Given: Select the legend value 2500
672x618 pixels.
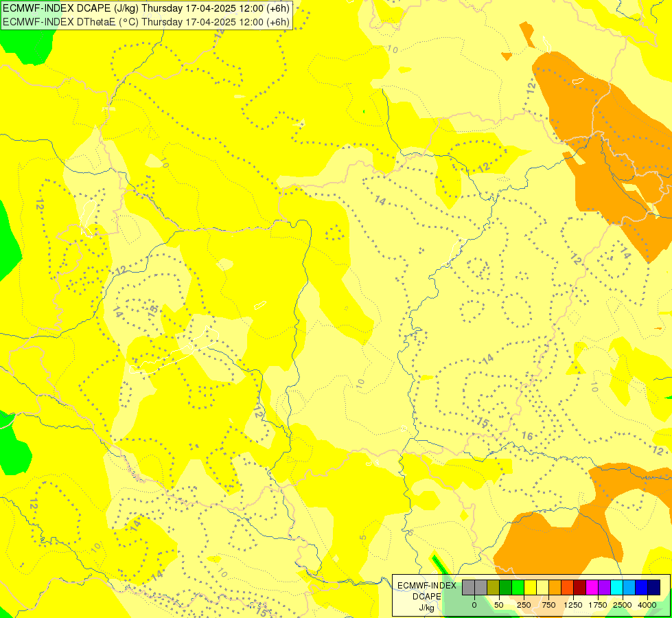Looking at the screenshot, I should point(623,605).
